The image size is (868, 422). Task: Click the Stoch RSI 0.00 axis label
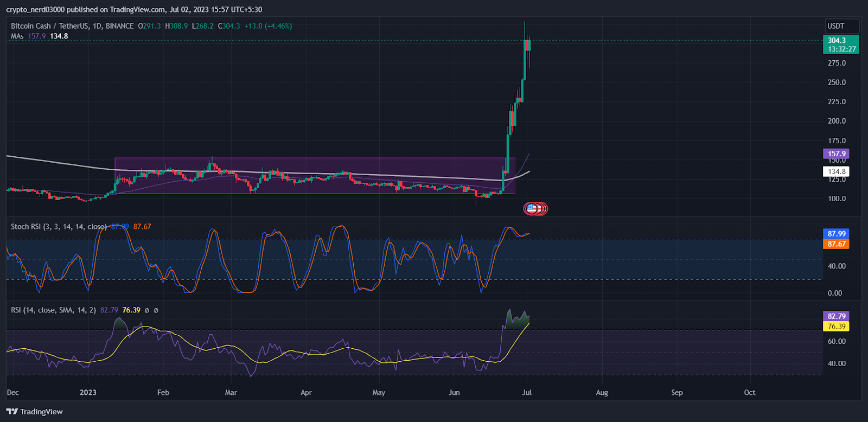tap(835, 293)
